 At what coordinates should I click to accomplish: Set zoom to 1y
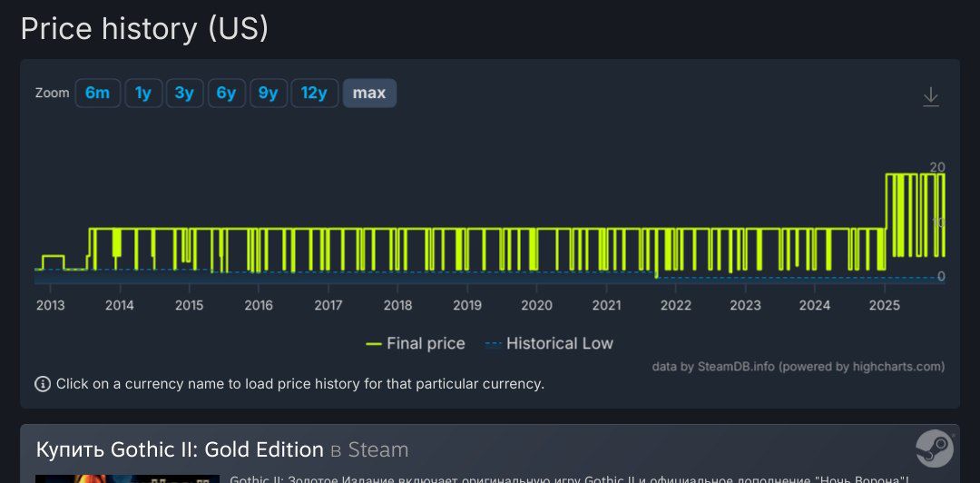click(x=143, y=94)
